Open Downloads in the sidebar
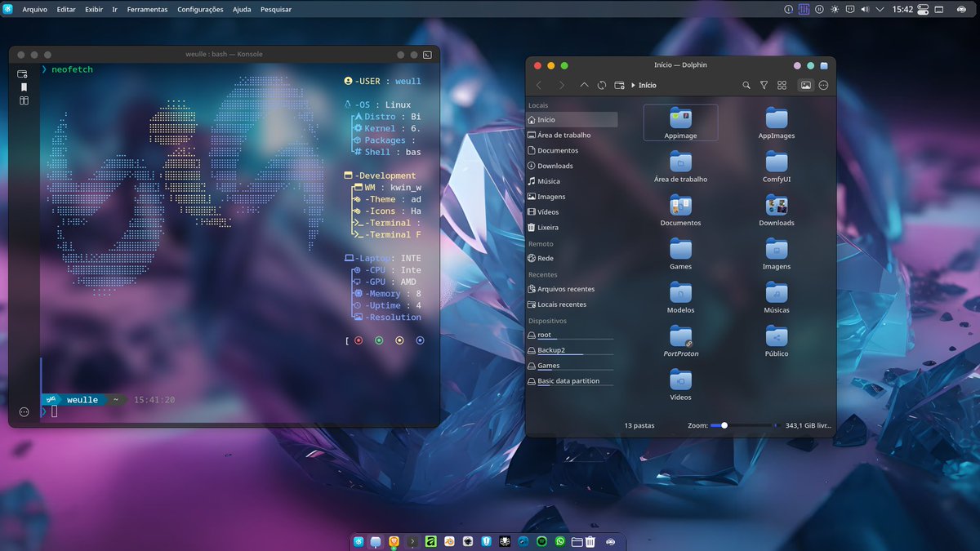This screenshot has width=980, height=551. coord(572,166)
